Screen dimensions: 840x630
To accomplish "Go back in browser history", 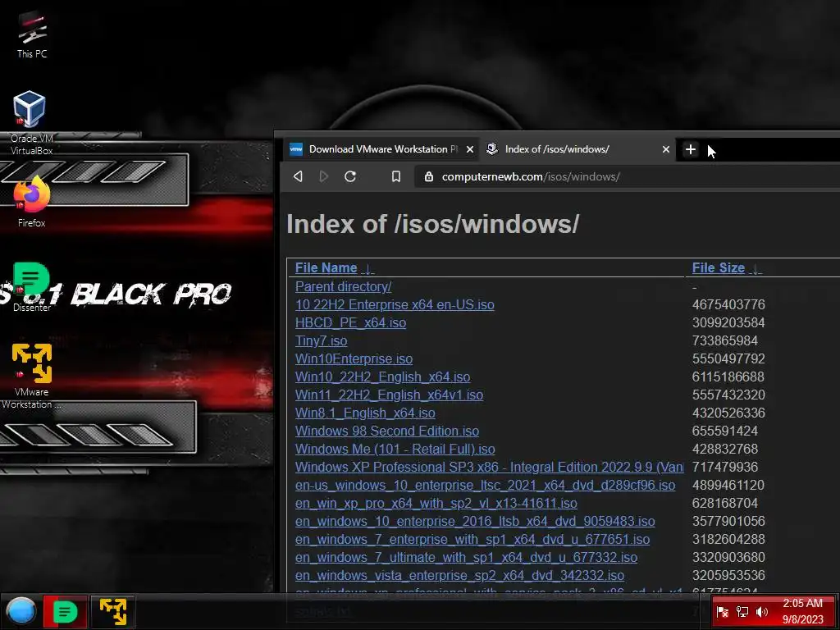I will click(299, 176).
